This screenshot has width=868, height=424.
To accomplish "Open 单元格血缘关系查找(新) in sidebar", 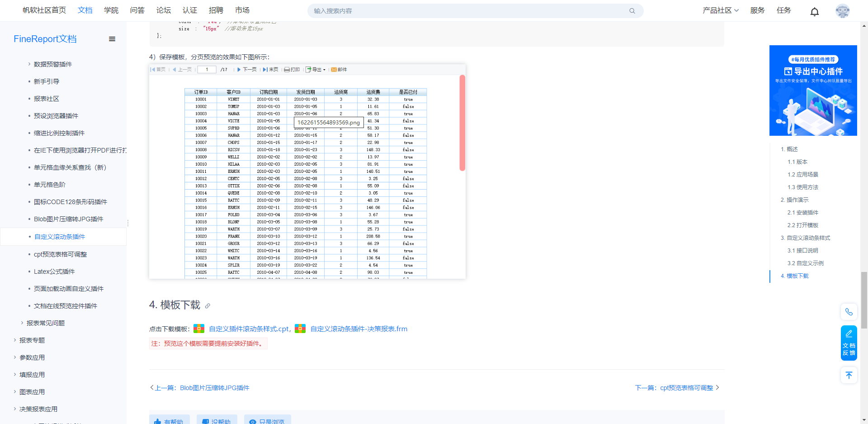I will point(70,167).
